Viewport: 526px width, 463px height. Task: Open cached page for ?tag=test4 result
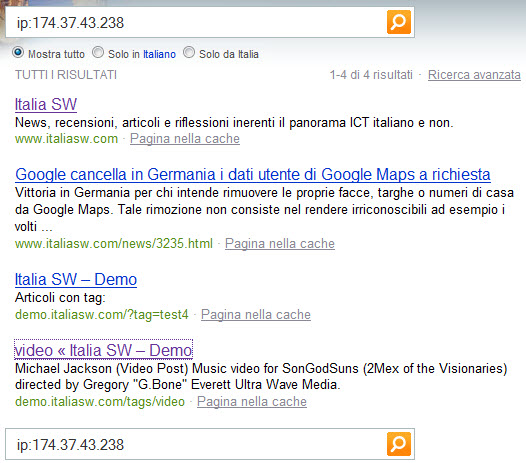256,315
